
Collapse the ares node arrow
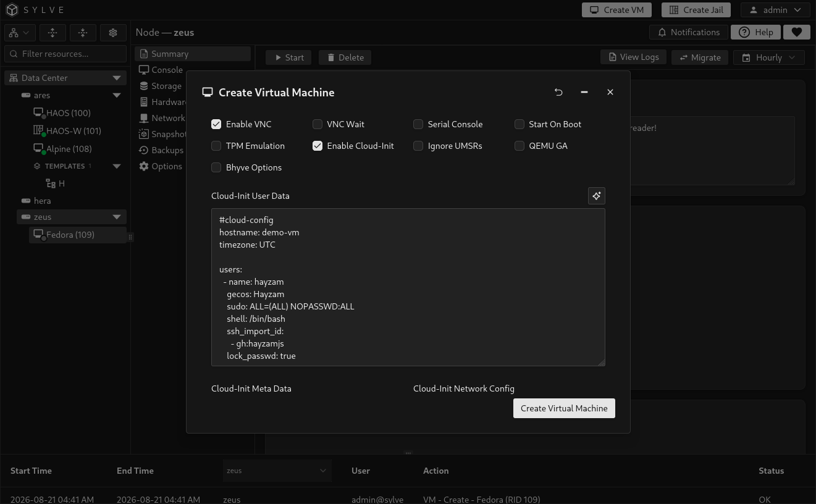point(117,95)
